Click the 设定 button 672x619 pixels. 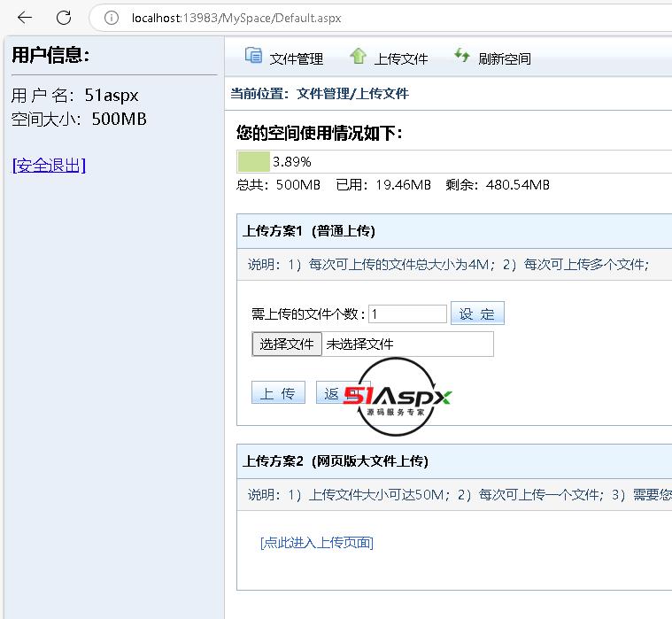[477, 313]
